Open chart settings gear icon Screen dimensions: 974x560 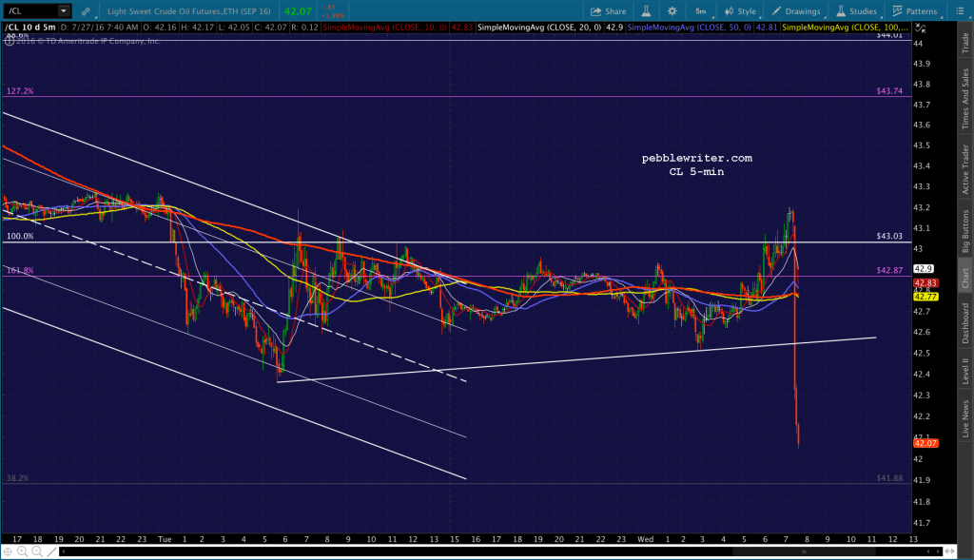coord(672,11)
